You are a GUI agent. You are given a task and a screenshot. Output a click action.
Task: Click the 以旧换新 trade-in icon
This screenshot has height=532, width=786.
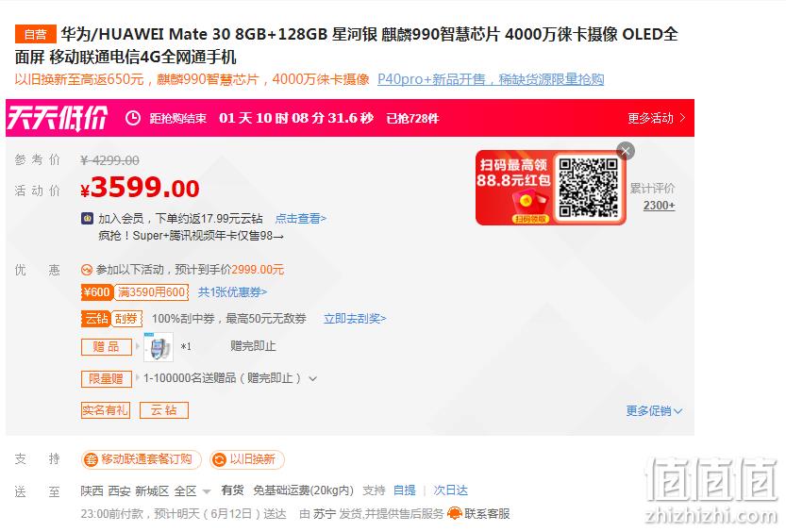219,459
